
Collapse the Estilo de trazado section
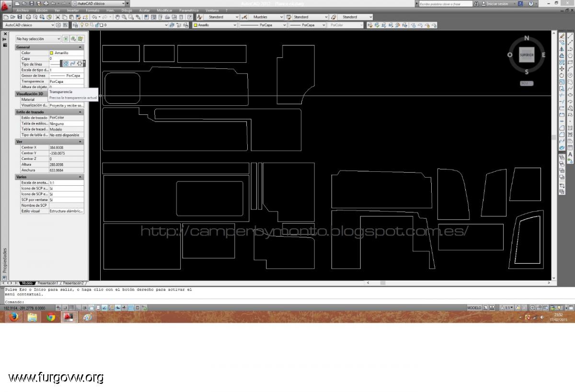click(80, 112)
